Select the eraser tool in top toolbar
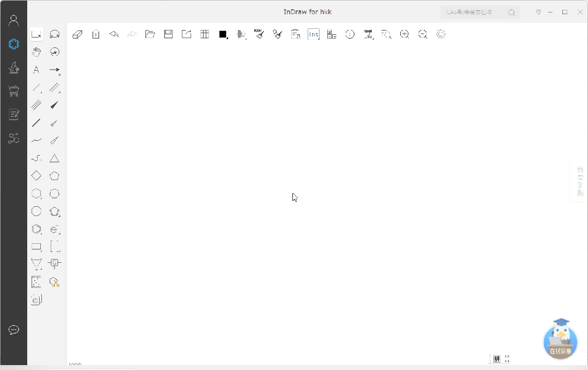 [77, 34]
